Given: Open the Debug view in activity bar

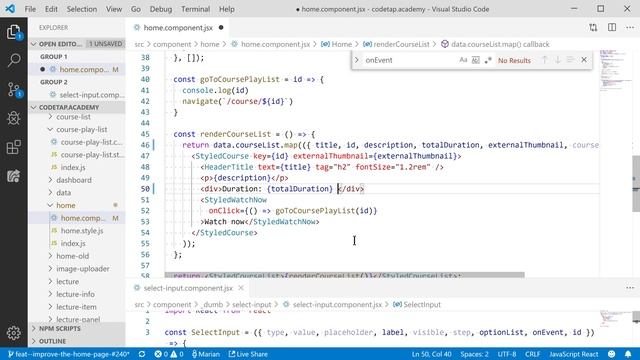Looking at the screenshot, I should (13, 118).
